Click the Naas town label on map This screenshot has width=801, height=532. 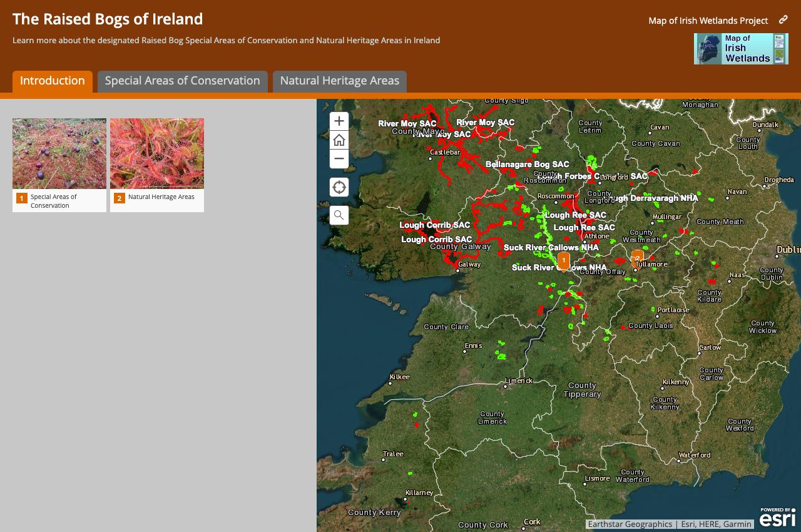coord(737,275)
